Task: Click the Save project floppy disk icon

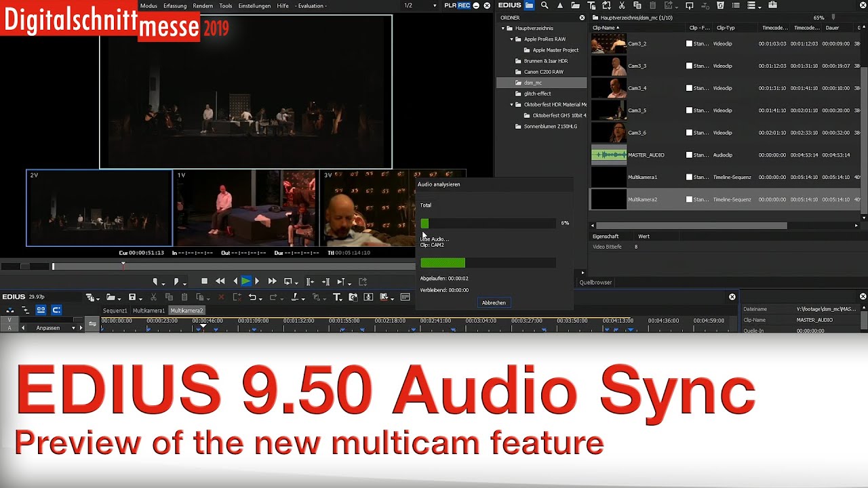Action: 132,297
